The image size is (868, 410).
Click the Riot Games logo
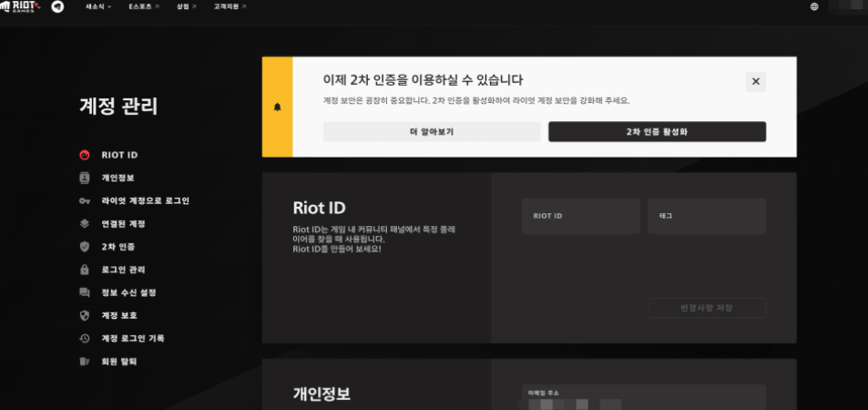click(16, 6)
